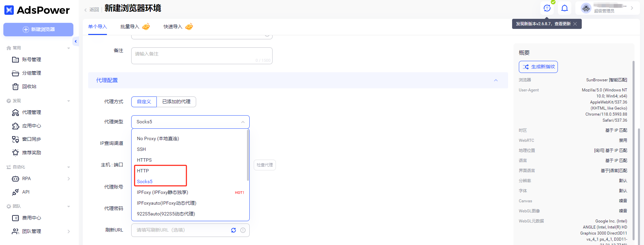Close the new version notification tooltip
Viewport: 644px width, 245px height.
pos(575,24)
